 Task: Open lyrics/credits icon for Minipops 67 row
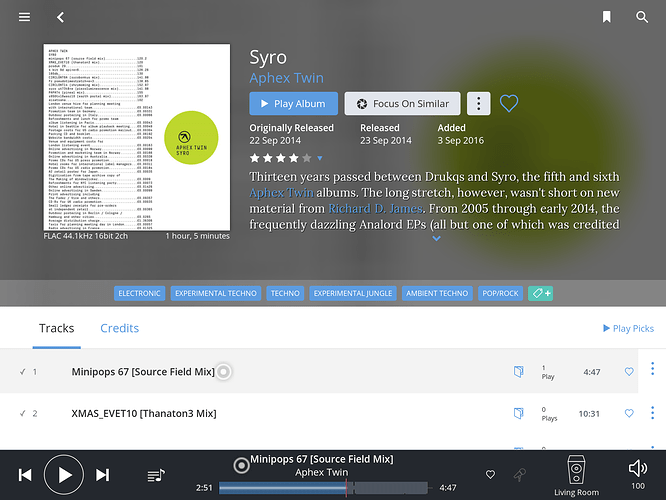(518, 372)
